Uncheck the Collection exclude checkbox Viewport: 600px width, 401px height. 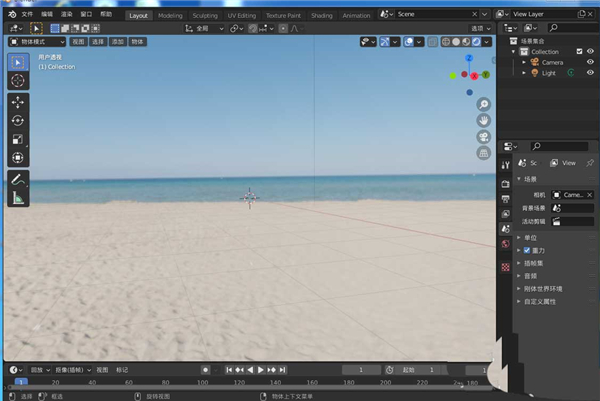pos(578,51)
